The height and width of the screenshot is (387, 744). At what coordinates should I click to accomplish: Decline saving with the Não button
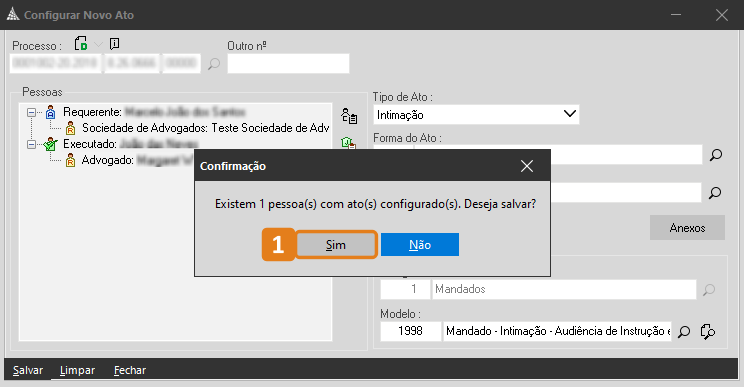420,245
